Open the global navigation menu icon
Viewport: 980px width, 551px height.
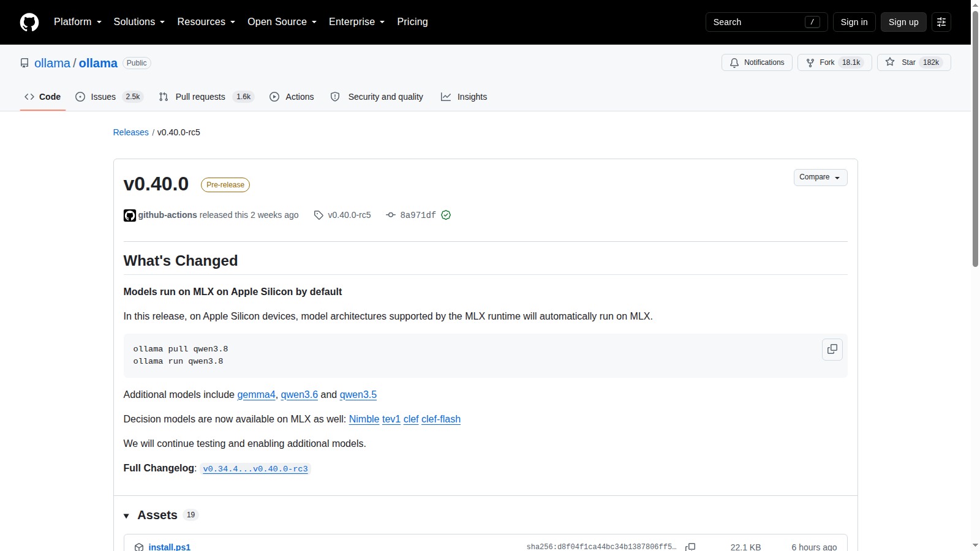coord(941,22)
